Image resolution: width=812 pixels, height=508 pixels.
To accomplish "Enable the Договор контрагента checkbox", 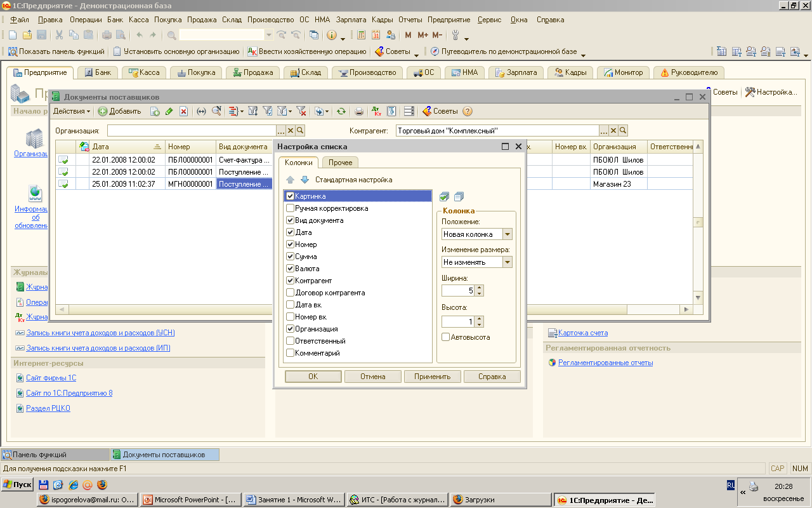I will [291, 293].
